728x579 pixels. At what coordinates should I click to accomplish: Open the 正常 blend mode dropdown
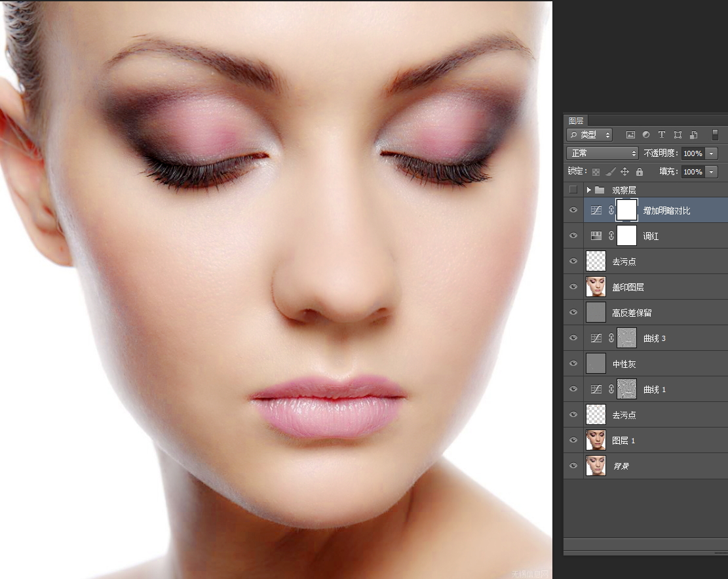[602, 153]
